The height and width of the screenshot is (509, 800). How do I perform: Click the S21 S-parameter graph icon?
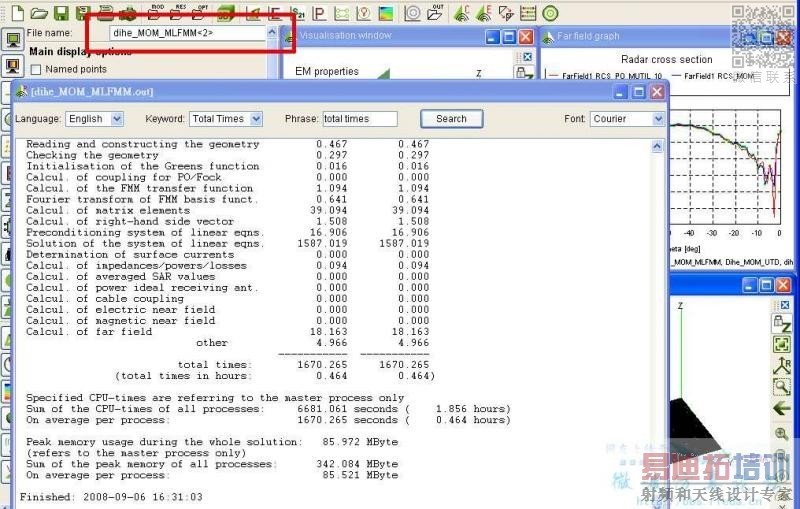click(297, 13)
